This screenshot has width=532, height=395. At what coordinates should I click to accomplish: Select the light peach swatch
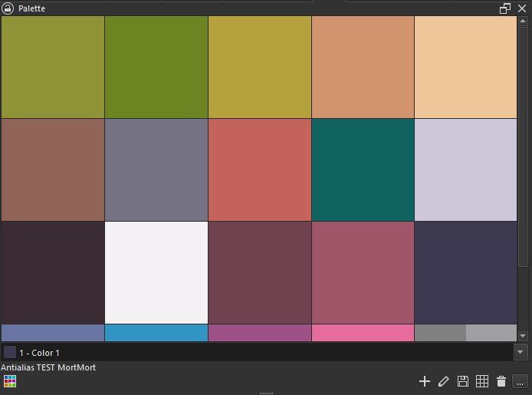(x=466, y=67)
